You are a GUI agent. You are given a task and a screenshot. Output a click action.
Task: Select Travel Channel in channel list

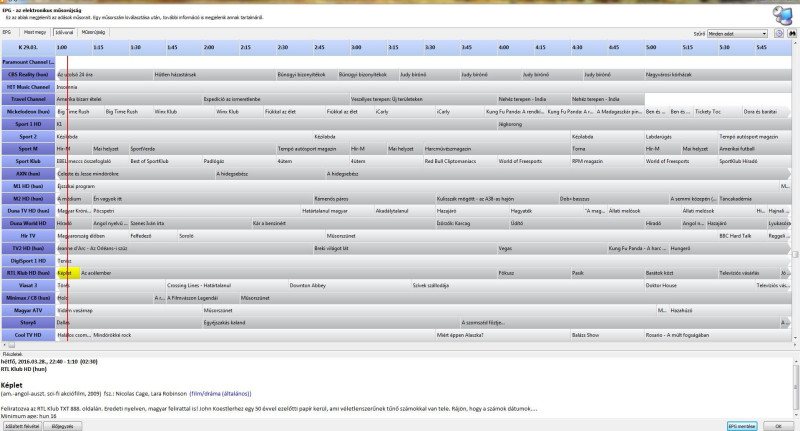tap(28, 99)
